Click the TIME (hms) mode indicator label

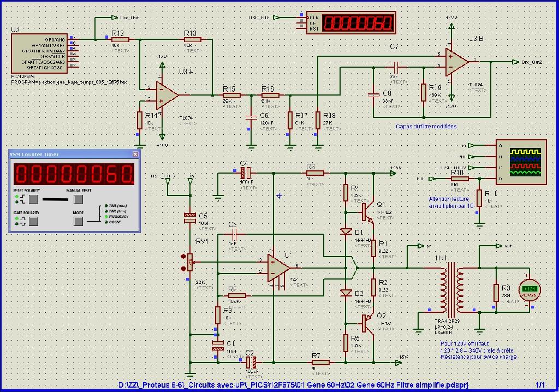pyautogui.click(x=118, y=211)
